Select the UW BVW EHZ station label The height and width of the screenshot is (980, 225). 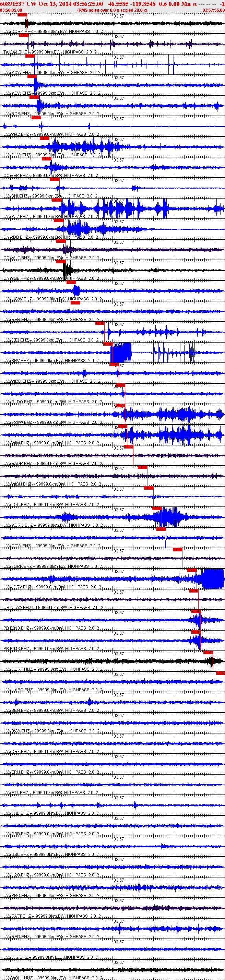pos(51,730)
